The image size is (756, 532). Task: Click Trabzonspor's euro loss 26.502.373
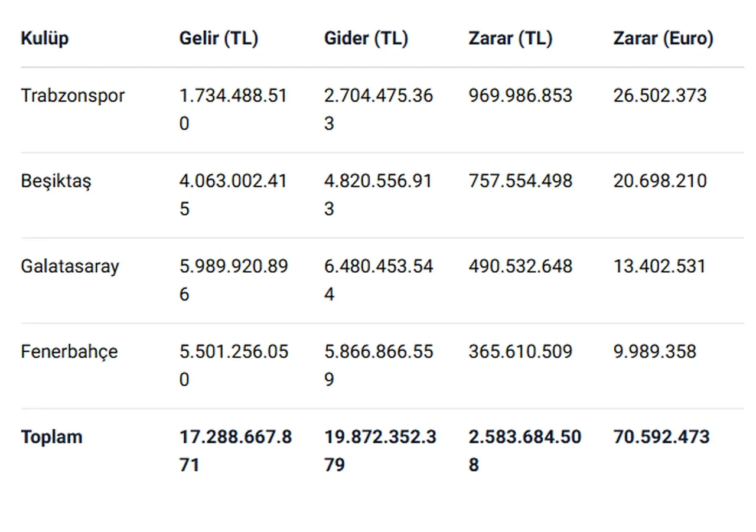pyautogui.click(x=660, y=96)
